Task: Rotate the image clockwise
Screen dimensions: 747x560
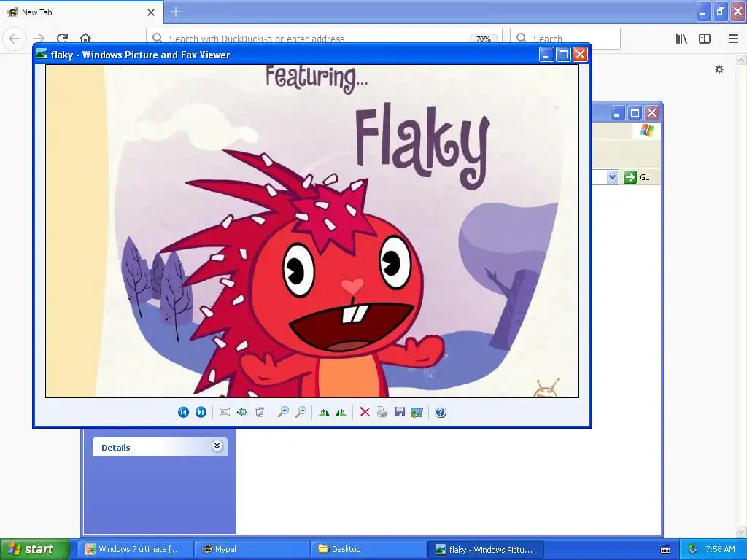Action: tap(324, 413)
